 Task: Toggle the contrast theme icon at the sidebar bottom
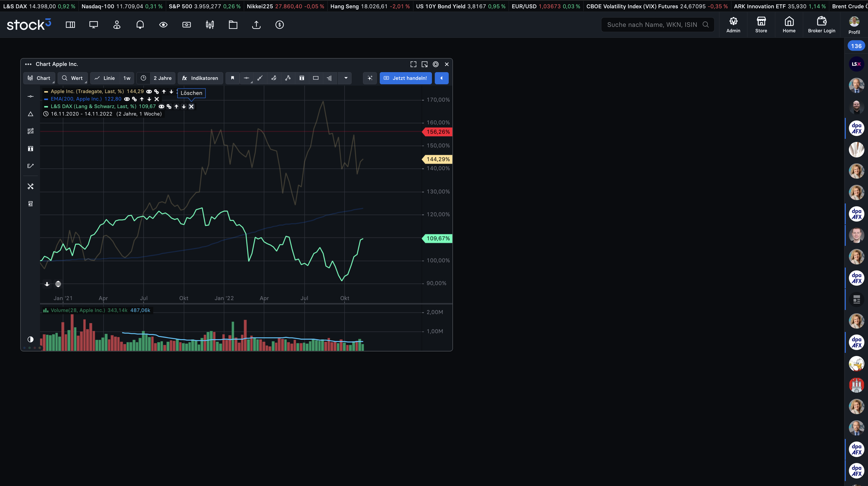tap(30, 339)
